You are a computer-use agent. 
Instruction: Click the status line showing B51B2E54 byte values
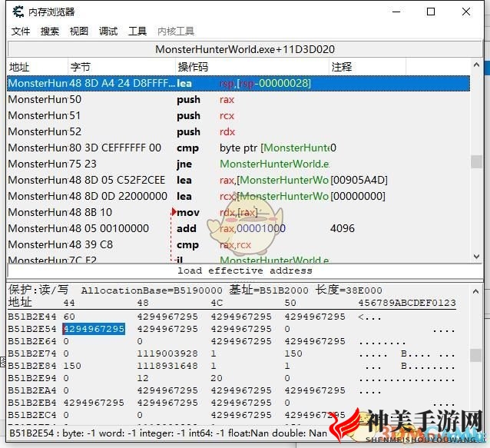coord(168,433)
